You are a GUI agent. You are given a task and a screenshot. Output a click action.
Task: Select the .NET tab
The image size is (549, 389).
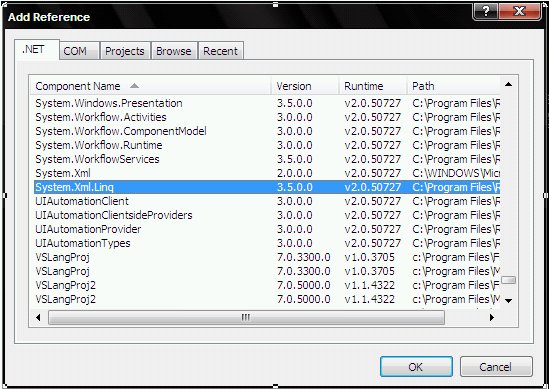tap(37, 49)
